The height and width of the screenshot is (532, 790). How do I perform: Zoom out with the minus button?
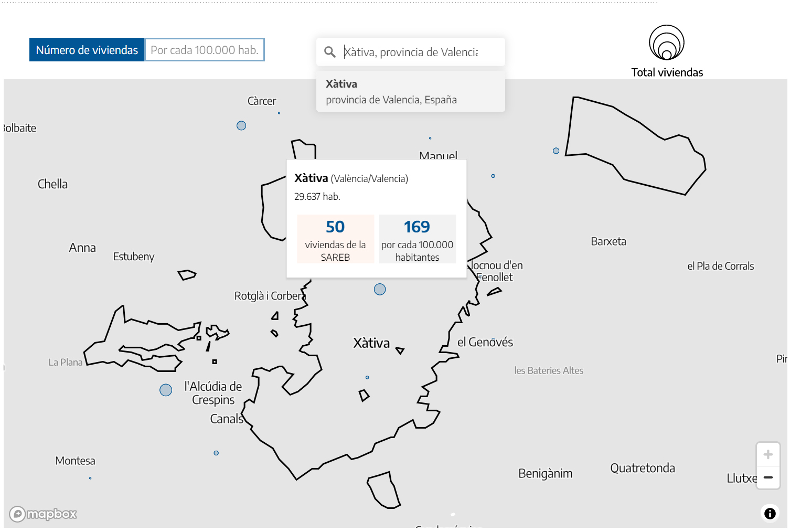[x=768, y=477]
